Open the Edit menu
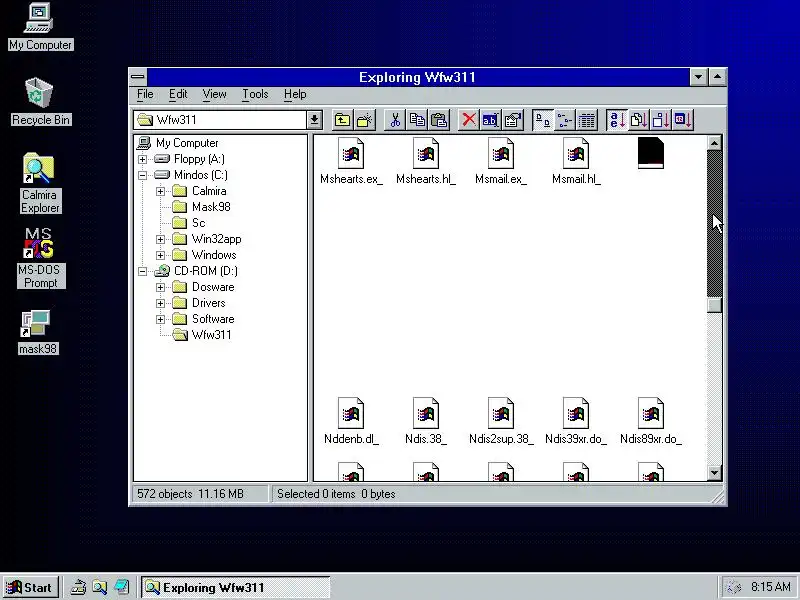The image size is (800, 600). click(x=178, y=94)
